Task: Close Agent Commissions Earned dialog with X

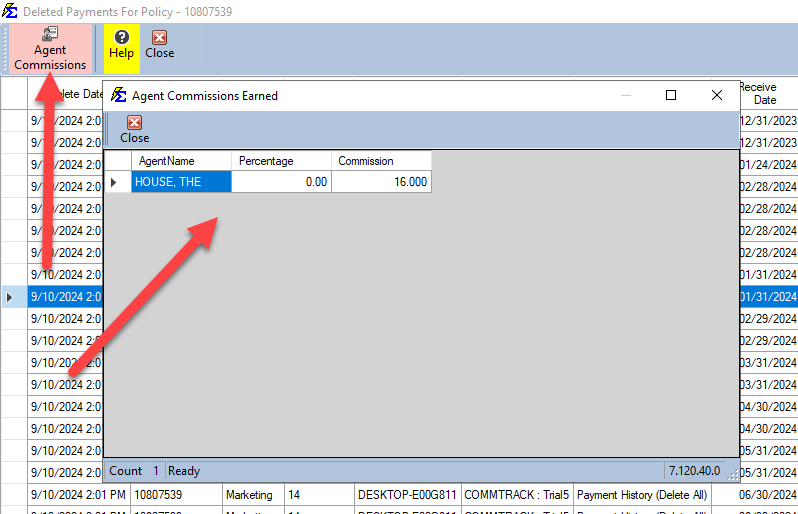Action: (716, 95)
